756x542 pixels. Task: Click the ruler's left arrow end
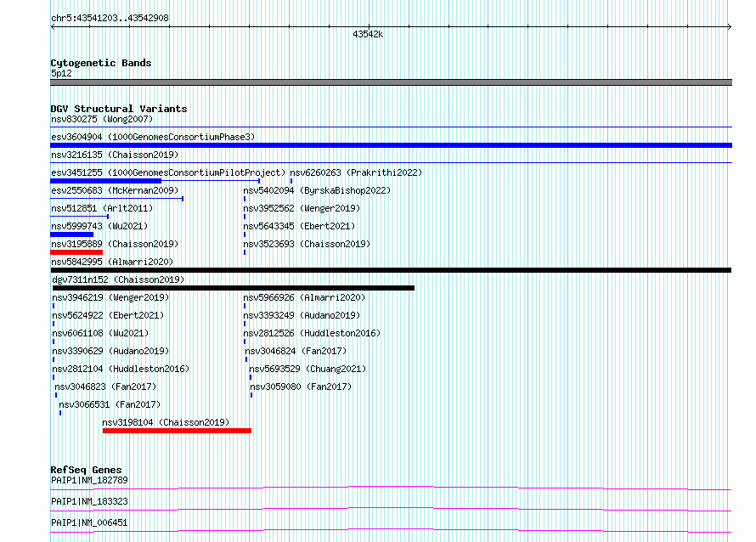click(53, 27)
